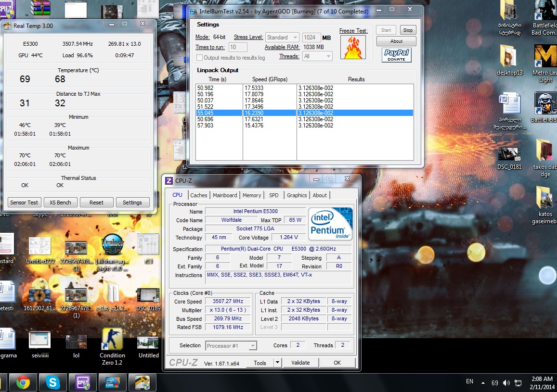Screen dimensions: 557x392
Task: Open the Tools dropdown arrow in CPU-Z
Action: [x=277, y=363]
